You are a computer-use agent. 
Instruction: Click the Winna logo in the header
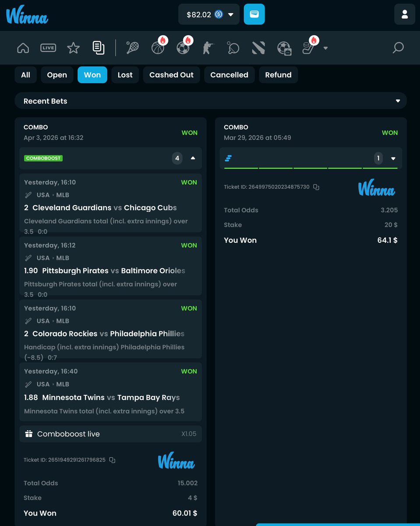[27, 15]
